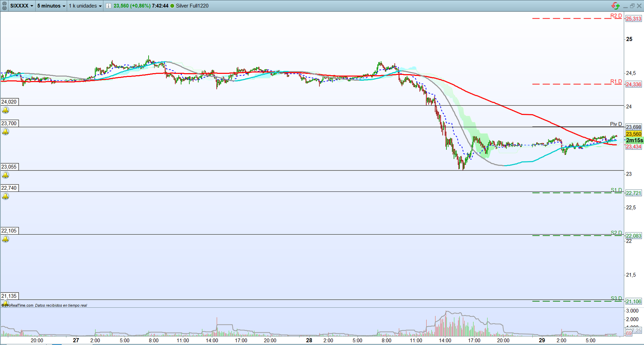Click the 22,083 price axis tag
This screenshot has width=644, height=345.
point(634,236)
